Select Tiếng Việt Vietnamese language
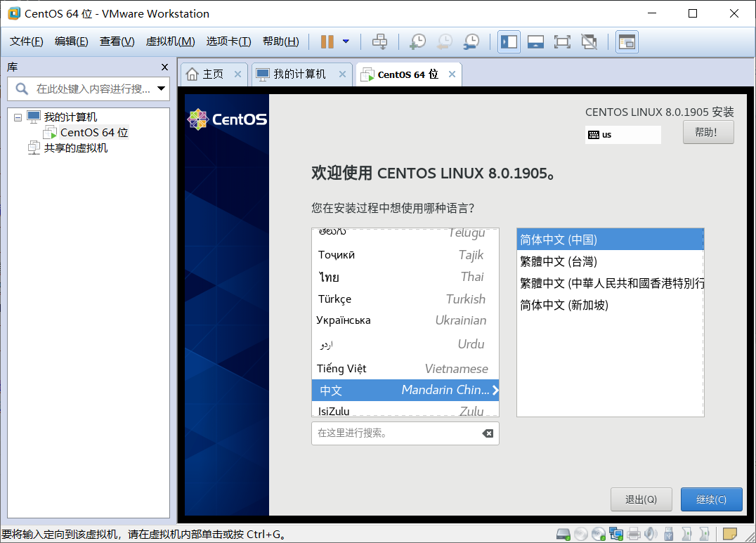756x543 pixels. coord(405,369)
